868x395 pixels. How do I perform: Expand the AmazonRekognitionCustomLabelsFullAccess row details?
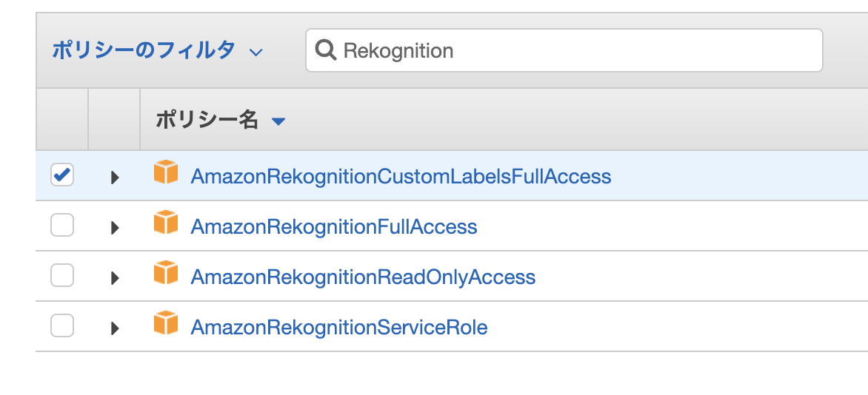click(115, 178)
